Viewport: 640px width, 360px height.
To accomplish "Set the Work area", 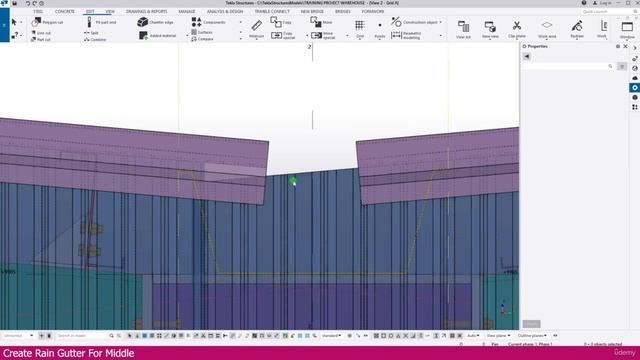I will (x=547, y=29).
